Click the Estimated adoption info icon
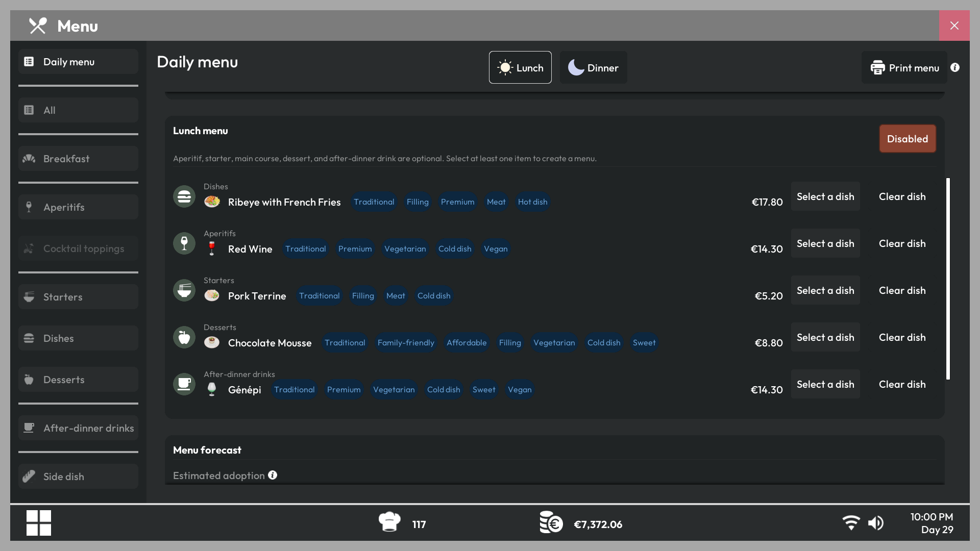 coord(273,475)
